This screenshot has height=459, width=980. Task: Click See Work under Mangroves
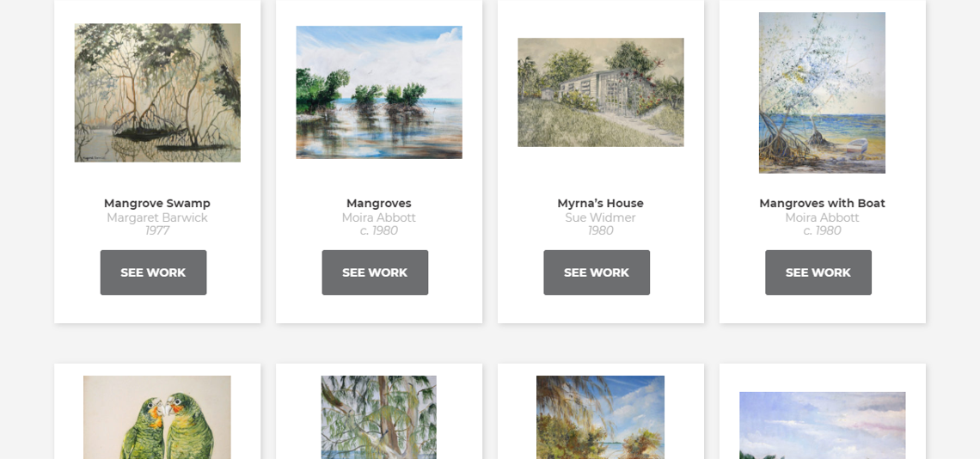click(x=375, y=272)
